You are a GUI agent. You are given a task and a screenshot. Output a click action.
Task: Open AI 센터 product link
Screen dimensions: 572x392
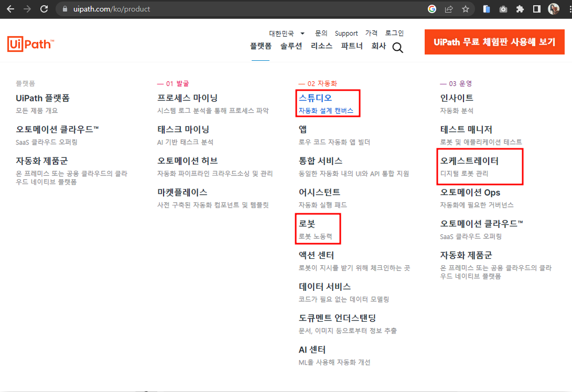312,350
